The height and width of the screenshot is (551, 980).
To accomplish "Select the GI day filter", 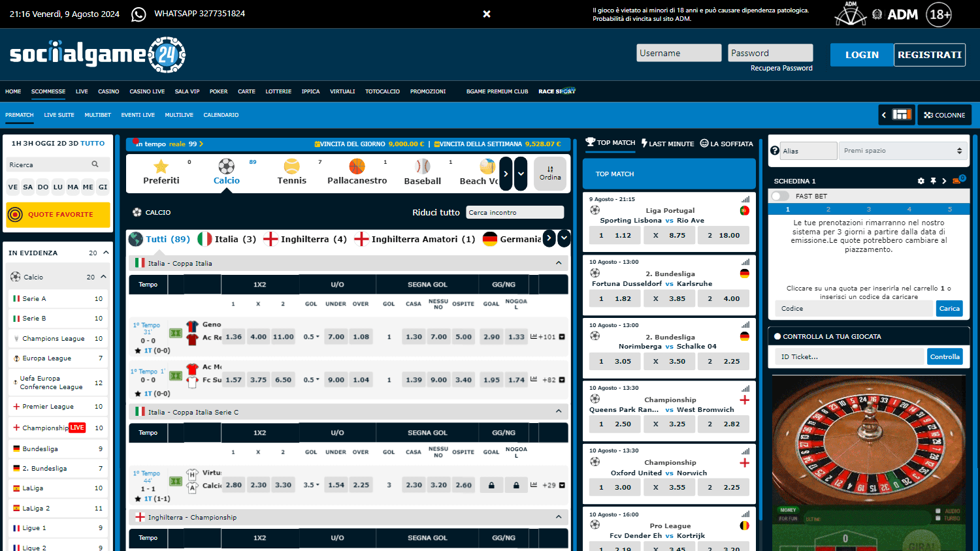I will pyautogui.click(x=103, y=187).
